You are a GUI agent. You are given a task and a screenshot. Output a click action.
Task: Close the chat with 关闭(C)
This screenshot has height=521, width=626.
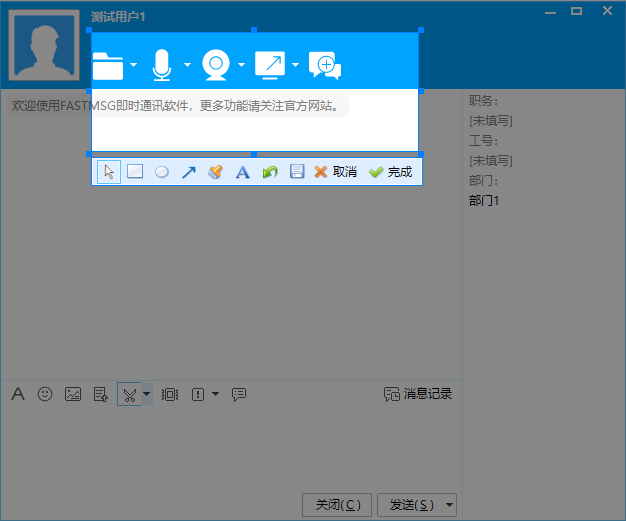tap(337, 505)
